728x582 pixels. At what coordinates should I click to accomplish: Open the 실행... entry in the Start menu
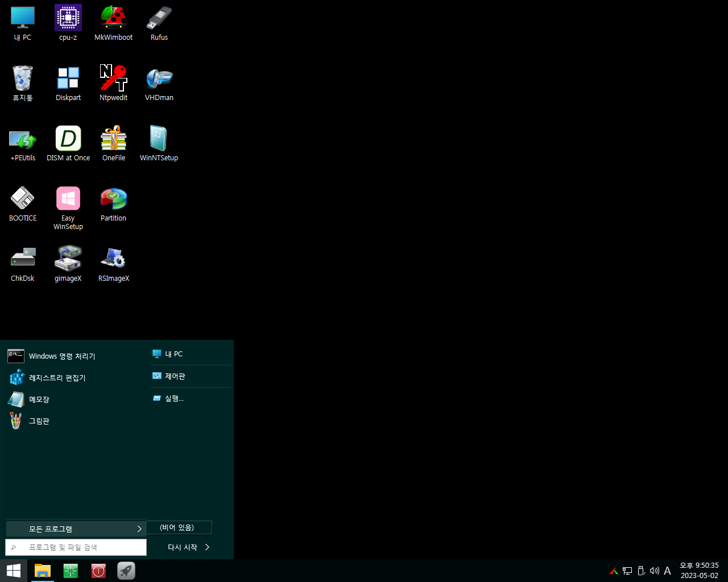(190, 398)
